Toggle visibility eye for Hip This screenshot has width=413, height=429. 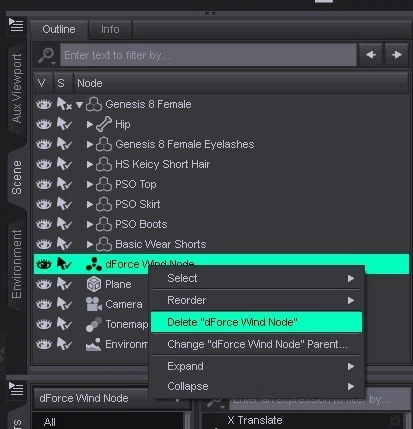point(44,124)
